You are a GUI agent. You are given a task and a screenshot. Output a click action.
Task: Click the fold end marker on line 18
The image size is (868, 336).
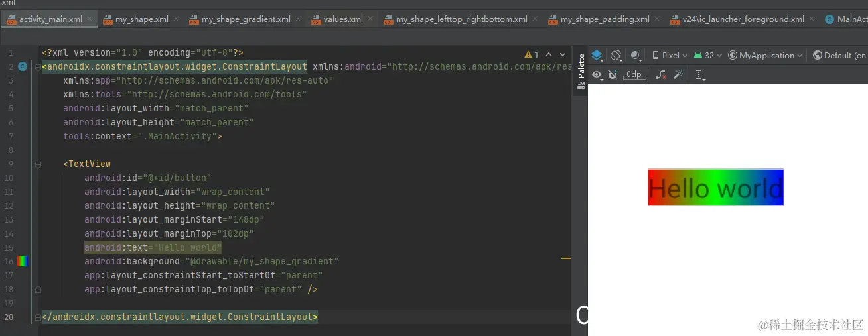point(38,290)
